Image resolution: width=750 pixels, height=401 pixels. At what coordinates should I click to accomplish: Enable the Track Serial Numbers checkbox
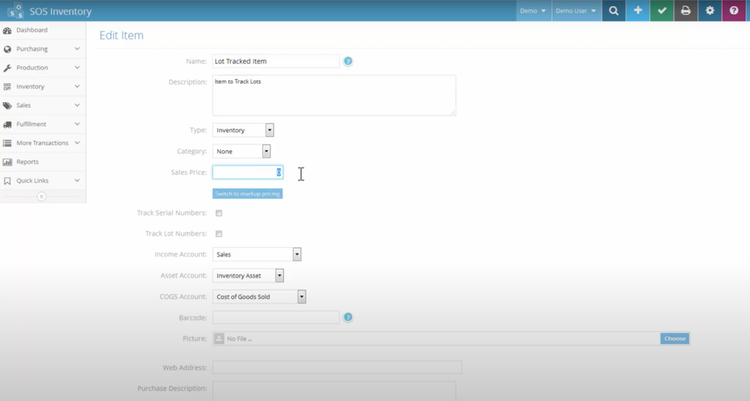219,213
